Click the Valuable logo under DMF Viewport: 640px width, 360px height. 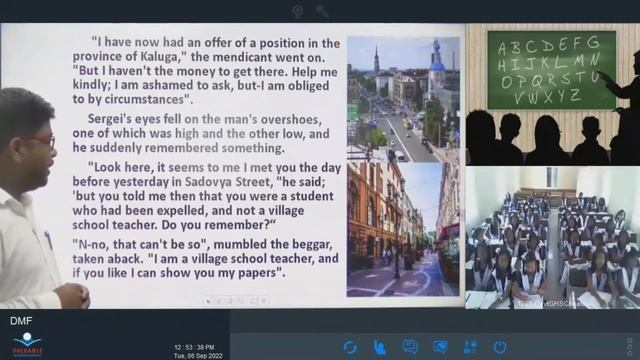pyautogui.click(x=27, y=344)
